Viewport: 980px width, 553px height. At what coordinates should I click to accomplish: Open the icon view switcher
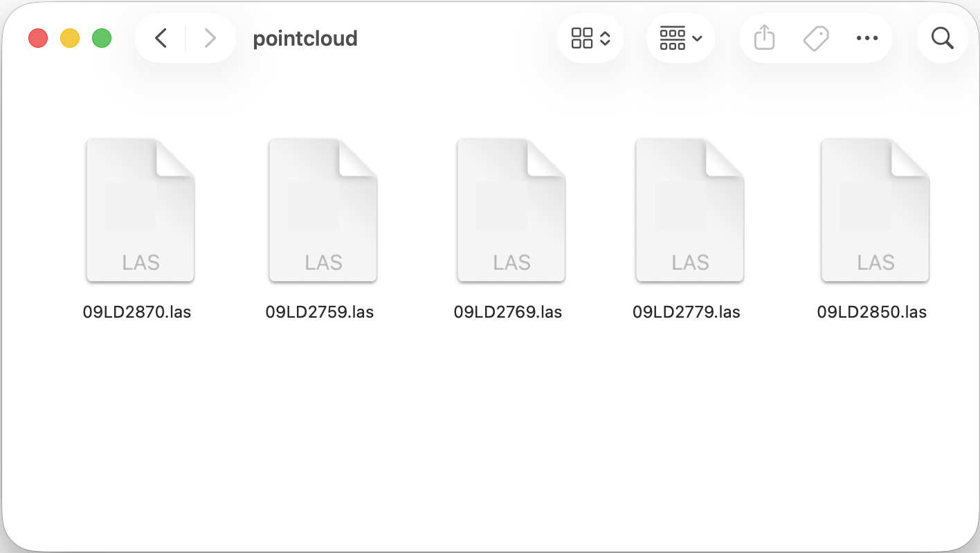tap(590, 38)
